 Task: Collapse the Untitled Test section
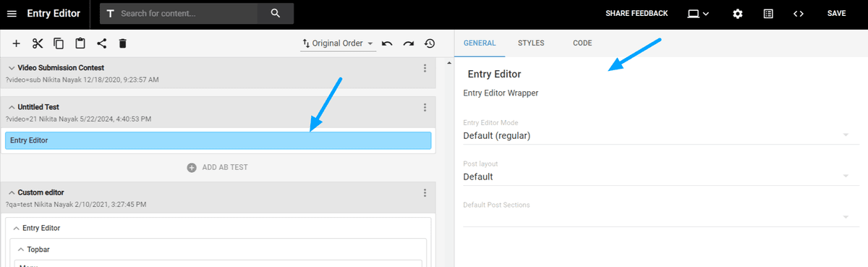pos(12,107)
